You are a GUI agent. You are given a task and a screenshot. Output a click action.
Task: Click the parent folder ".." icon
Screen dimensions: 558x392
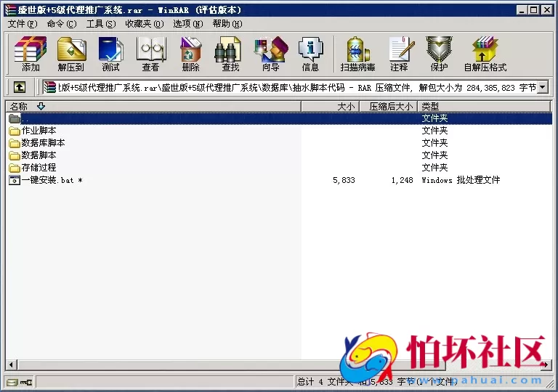pos(15,118)
